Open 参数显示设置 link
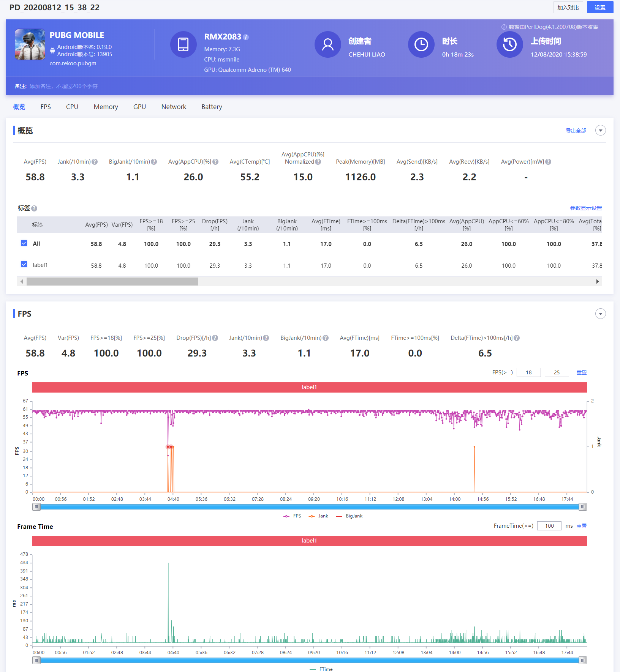The height and width of the screenshot is (672, 620). click(586, 208)
